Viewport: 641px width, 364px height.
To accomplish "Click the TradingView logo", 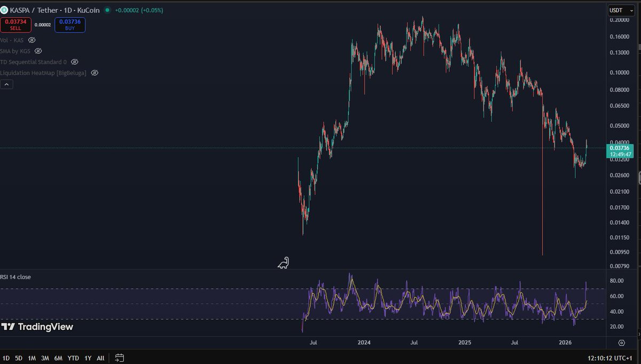I will pos(37,327).
